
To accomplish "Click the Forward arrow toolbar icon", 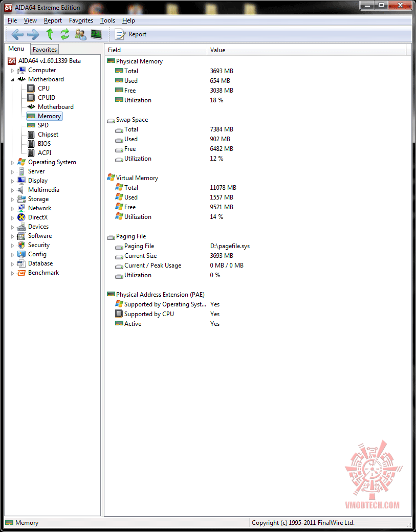I will (33, 34).
